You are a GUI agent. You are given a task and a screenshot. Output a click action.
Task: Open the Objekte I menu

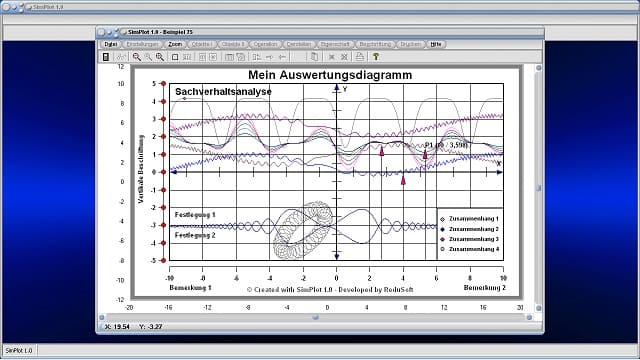201,44
